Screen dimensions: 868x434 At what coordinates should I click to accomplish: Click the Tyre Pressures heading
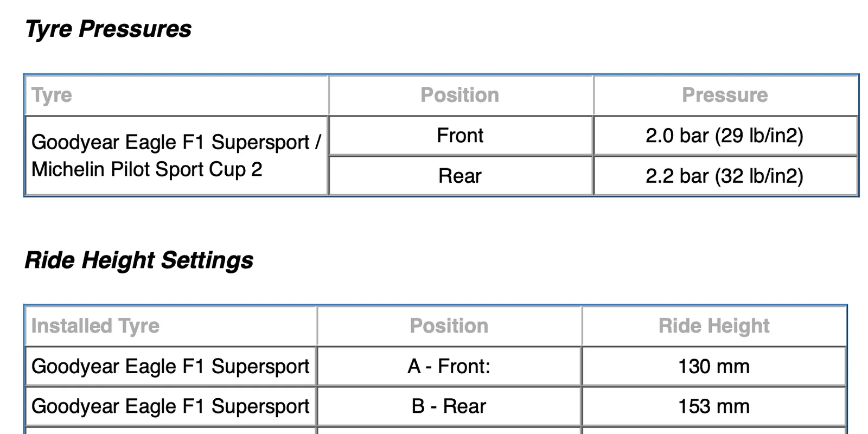[x=108, y=29]
